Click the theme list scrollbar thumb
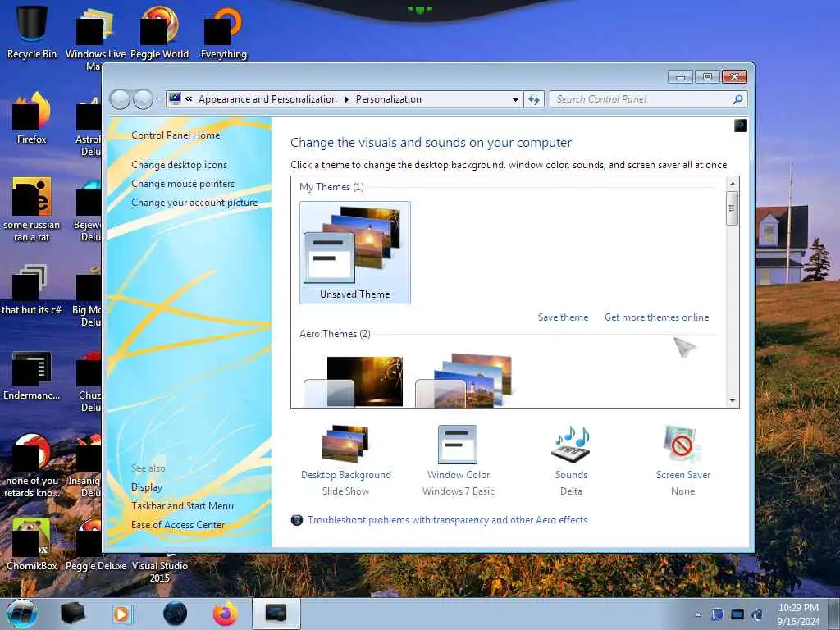 tap(733, 208)
